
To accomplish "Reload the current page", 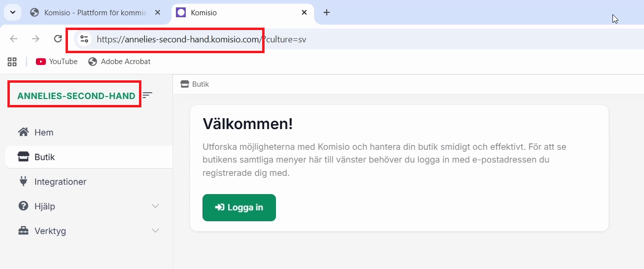I will pyautogui.click(x=58, y=39).
